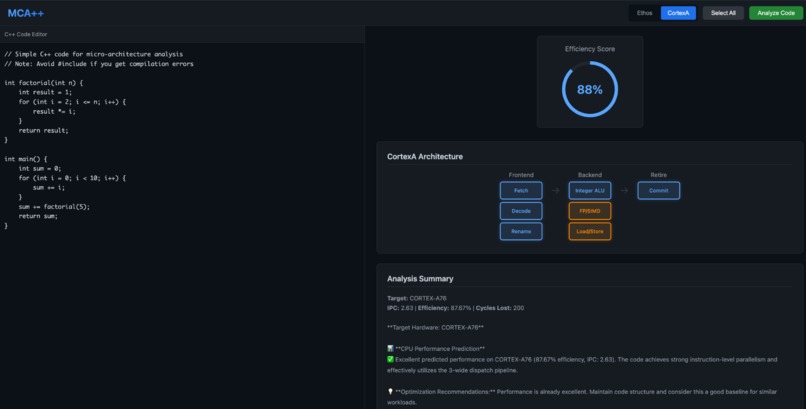Click the Fetch pipeline stage box

521,191
